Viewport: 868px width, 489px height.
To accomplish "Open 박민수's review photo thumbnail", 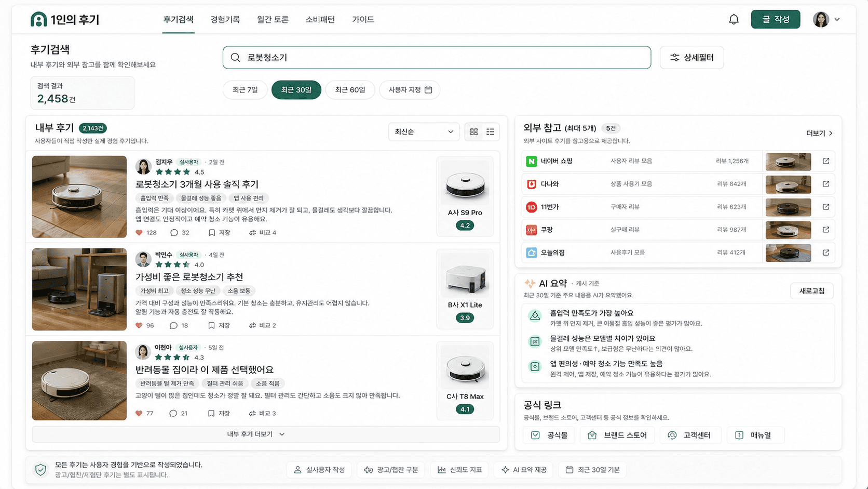I will [x=79, y=289].
